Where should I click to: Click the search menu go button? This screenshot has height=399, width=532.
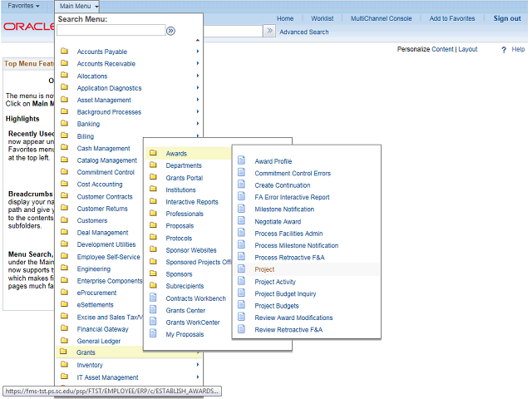pyautogui.click(x=170, y=31)
